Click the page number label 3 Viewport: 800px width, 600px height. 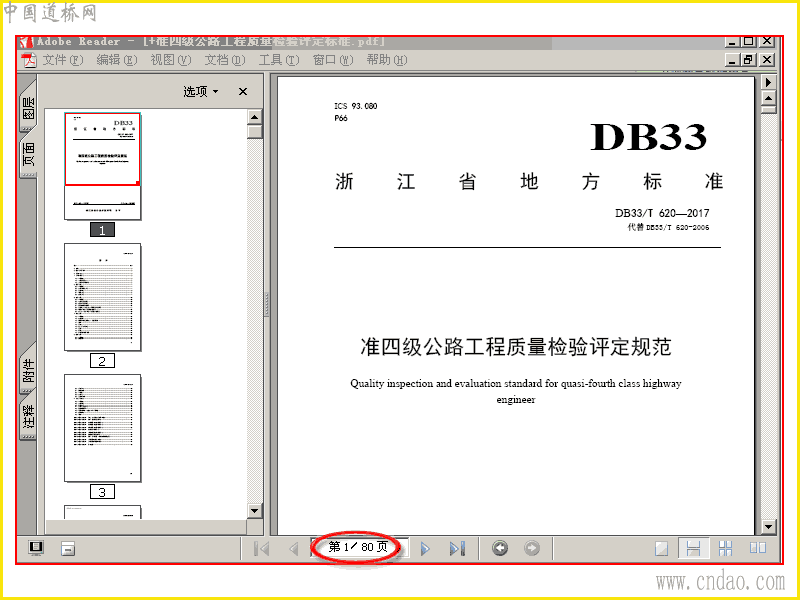(102, 492)
